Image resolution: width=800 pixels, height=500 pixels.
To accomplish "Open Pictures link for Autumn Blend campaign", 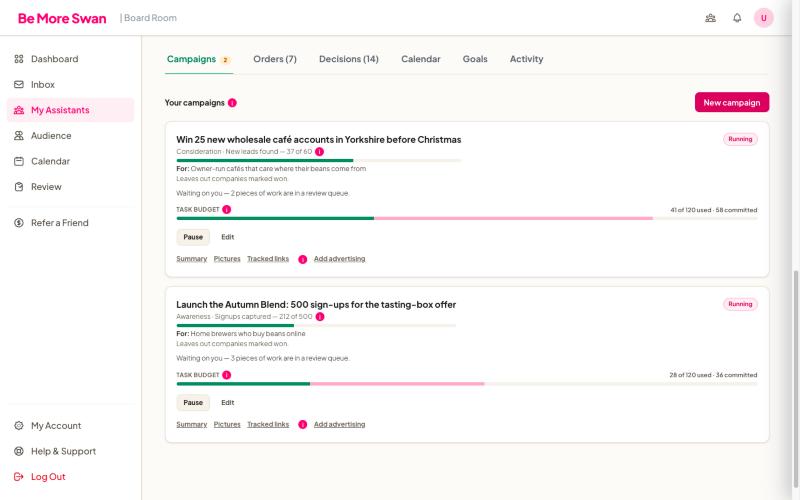I will tap(227, 424).
